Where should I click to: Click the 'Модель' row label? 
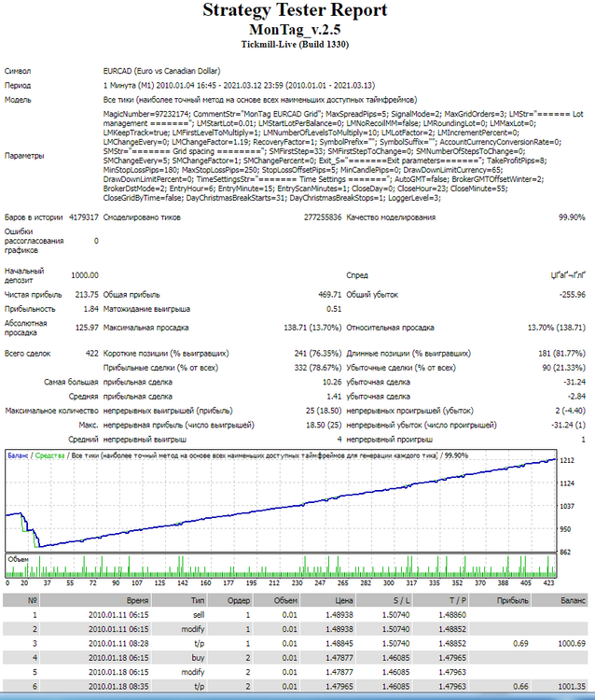click(x=18, y=100)
